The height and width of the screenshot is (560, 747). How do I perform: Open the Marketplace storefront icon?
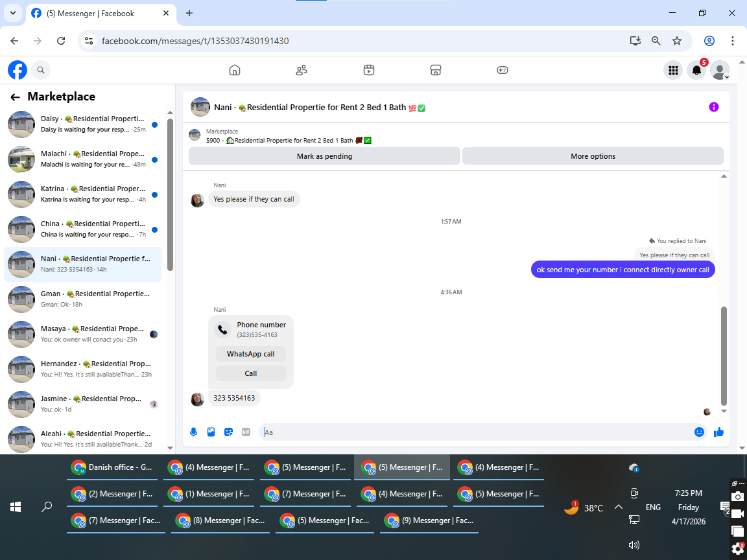(436, 70)
